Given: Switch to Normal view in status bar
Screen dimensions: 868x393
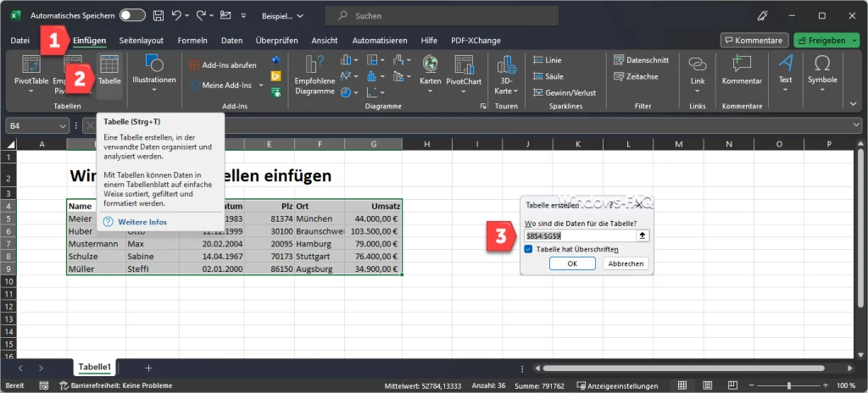Looking at the screenshot, I should click(x=682, y=385).
